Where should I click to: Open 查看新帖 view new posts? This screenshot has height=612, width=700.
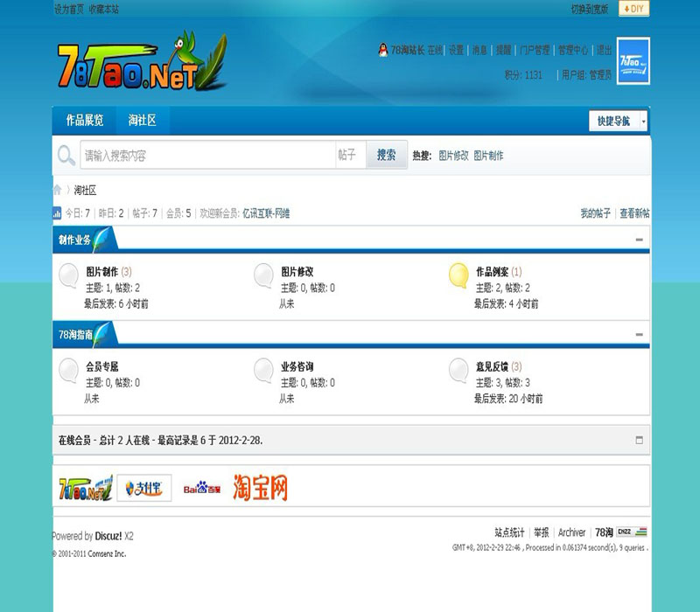tap(634, 213)
